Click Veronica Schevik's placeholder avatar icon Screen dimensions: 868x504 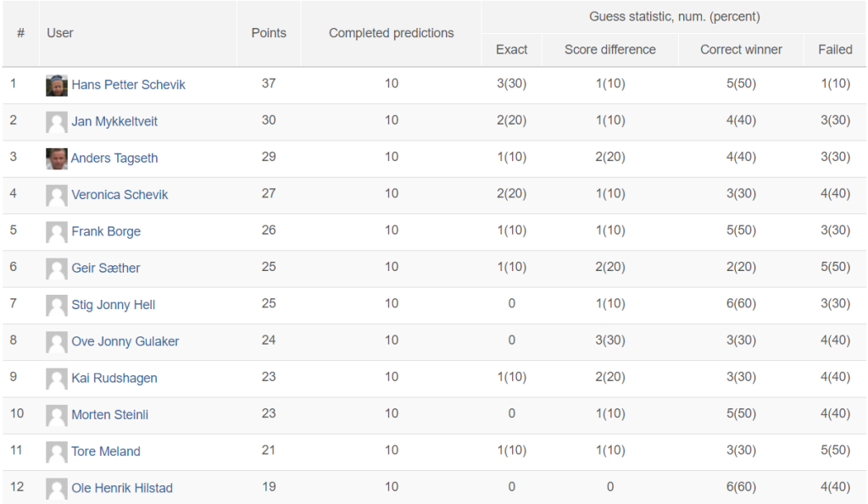coord(57,196)
